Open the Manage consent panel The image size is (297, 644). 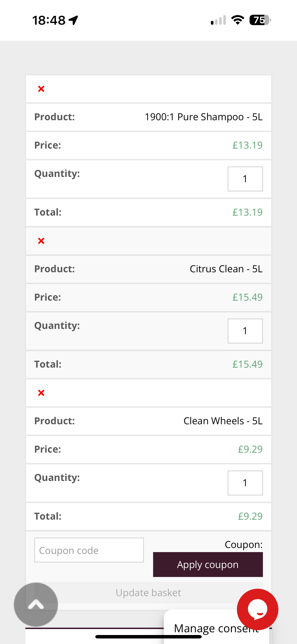[205, 628]
